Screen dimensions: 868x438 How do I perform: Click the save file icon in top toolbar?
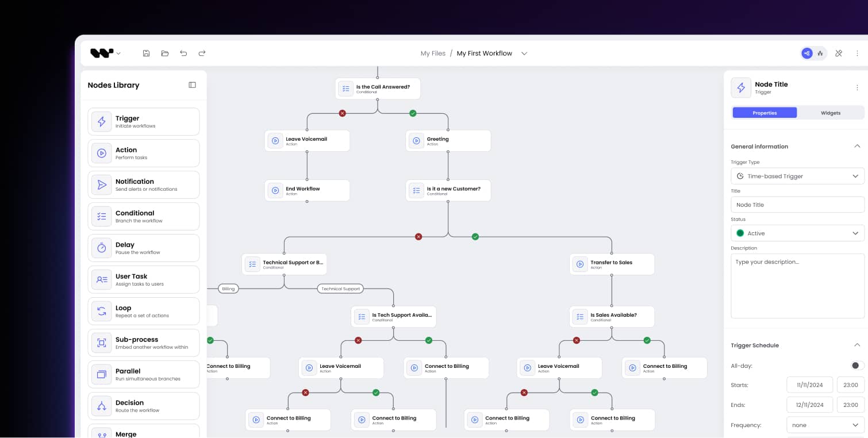pos(146,53)
